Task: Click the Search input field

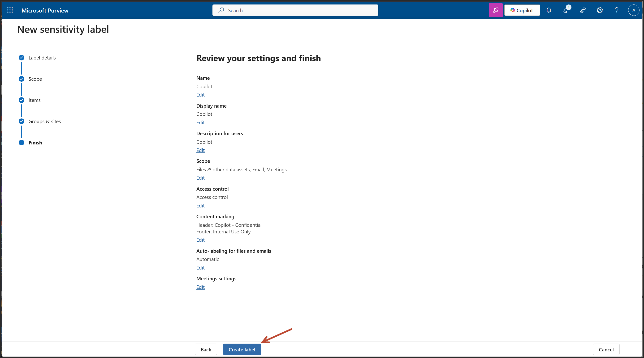Action: [x=295, y=10]
